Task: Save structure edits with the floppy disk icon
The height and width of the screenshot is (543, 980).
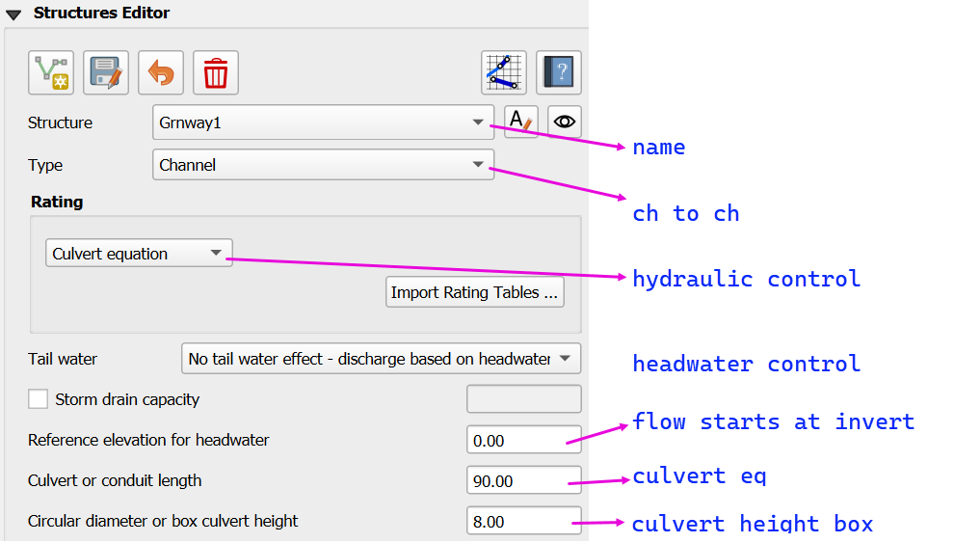Action: tap(106, 73)
